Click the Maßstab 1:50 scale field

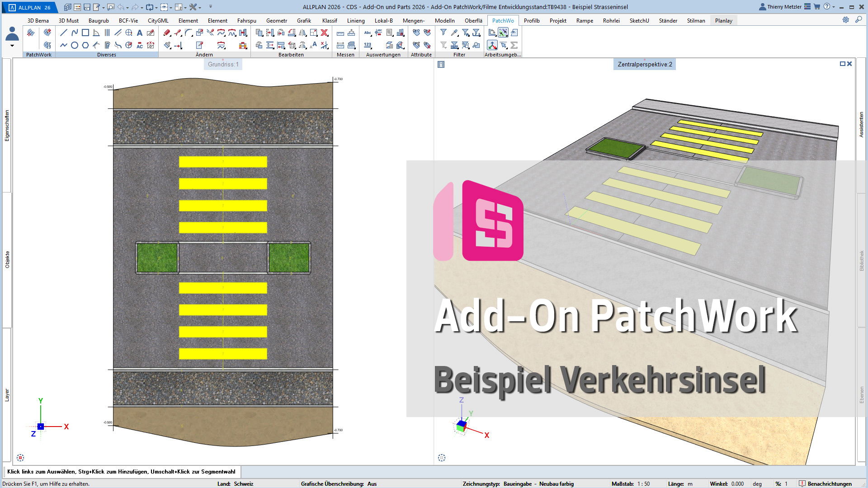click(x=643, y=483)
